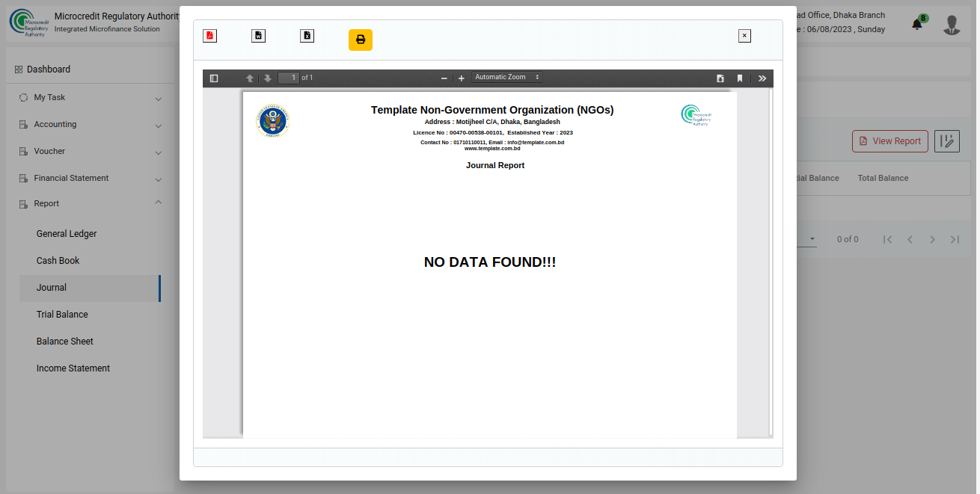Go to next page in PDF viewer
This screenshot has height=494, width=980.
267,78
